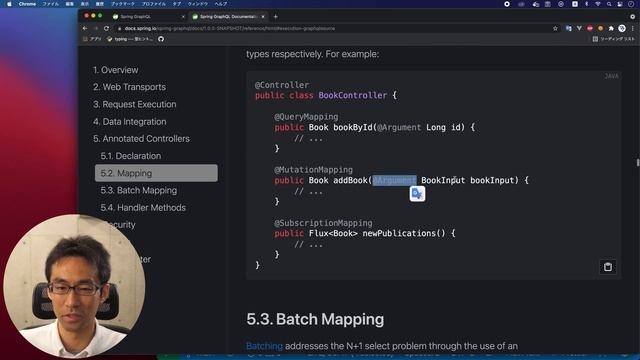Click the BookController class name
Image resolution: width=640 pixels, height=360 pixels.
tap(353, 95)
